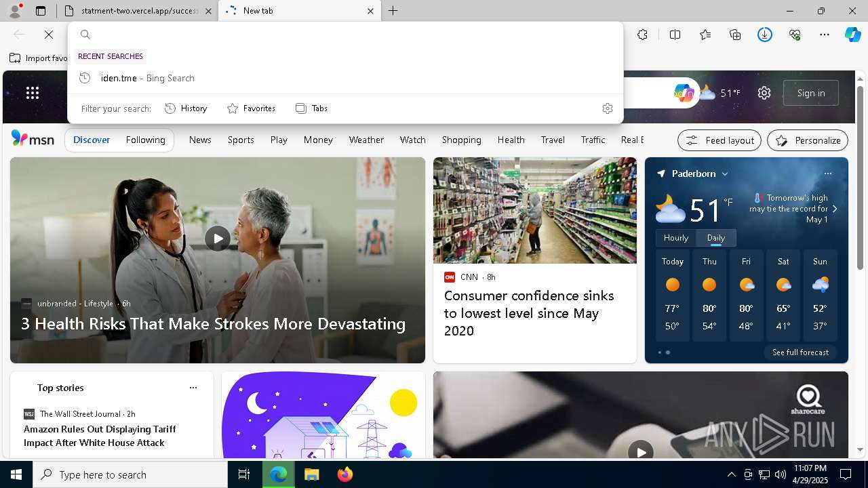Select recent search iden.tme
This screenshot has height=488, width=868.
(x=344, y=78)
